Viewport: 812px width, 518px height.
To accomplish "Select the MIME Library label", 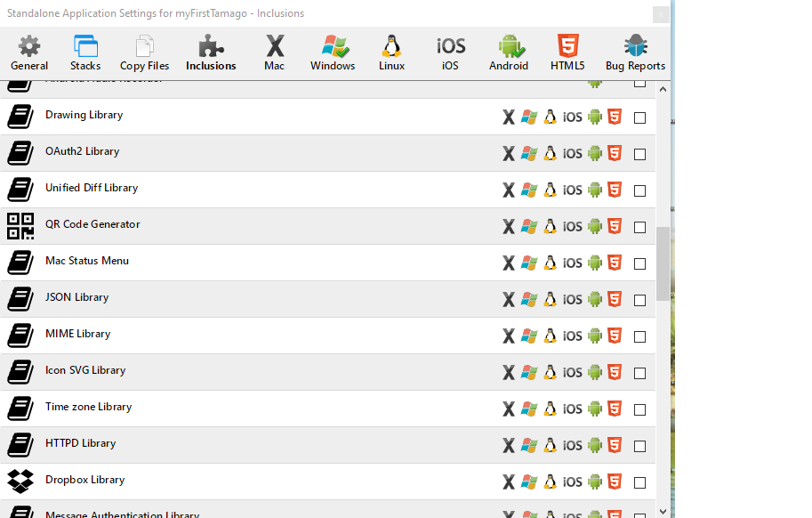I will point(77,334).
